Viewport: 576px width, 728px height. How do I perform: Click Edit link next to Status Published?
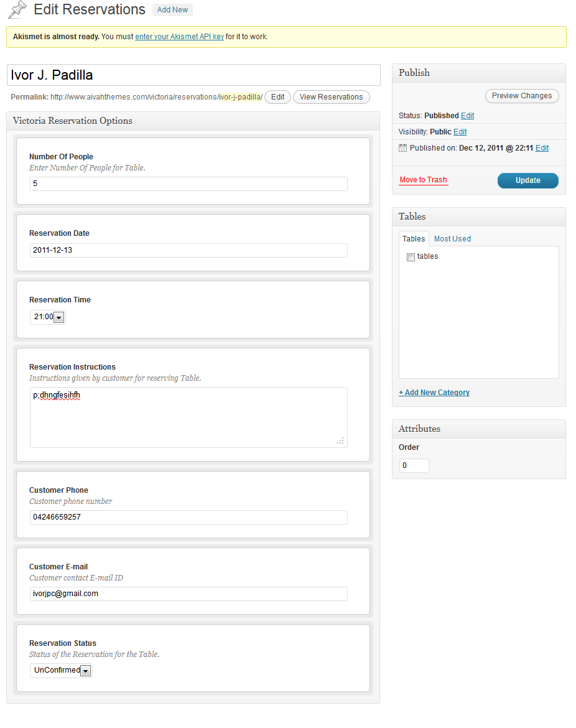[467, 116]
